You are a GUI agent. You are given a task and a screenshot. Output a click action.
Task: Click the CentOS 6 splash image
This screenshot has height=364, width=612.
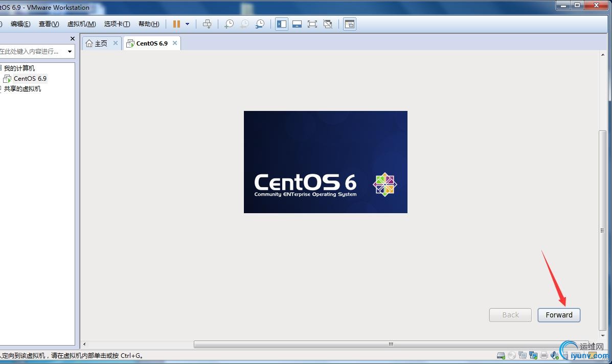point(326,162)
